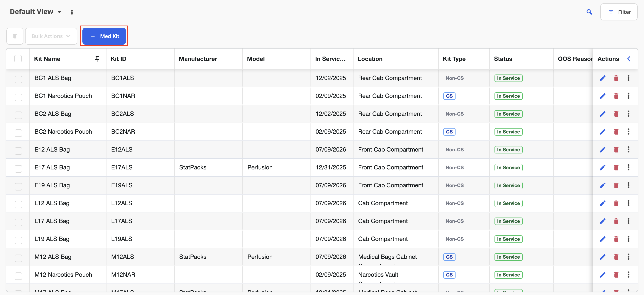
Task: Delete the BC1 Narcotics Pouch row
Action: pyautogui.click(x=616, y=96)
